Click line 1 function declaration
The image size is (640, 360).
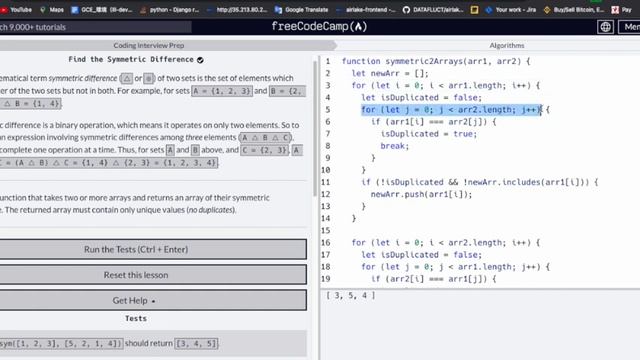tap(436, 61)
